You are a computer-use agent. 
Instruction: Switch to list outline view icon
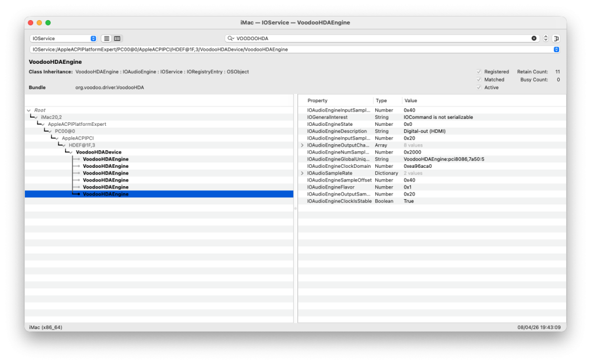[106, 38]
